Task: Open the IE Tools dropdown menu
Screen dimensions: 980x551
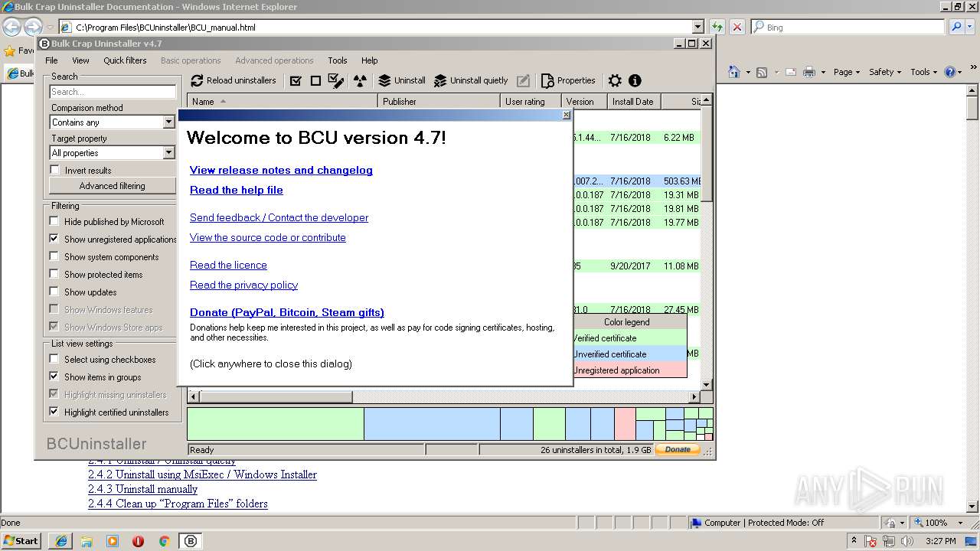Action: pos(924,72)
